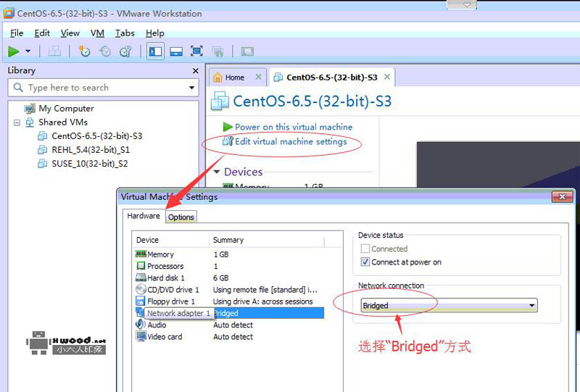This screenshot has width=580, height=392.
Task: Click the thumbnail bar view icon
Action: [x=175, y=51]
